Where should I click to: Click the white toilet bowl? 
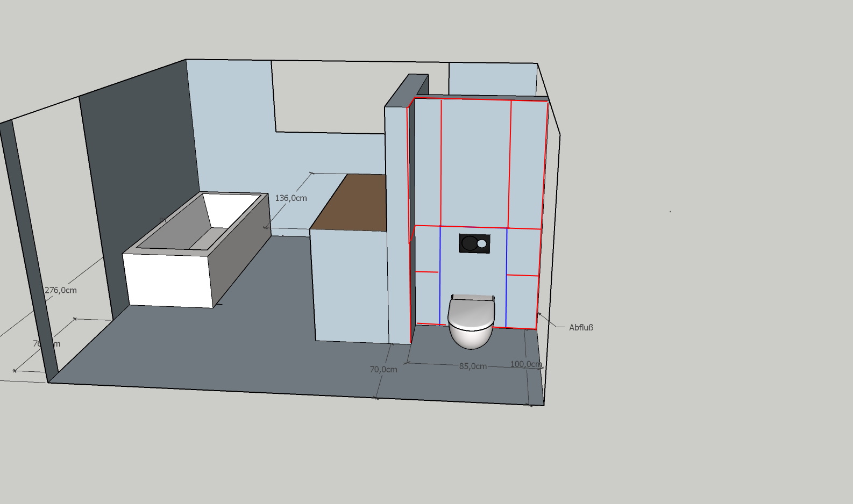coord(471,334)
